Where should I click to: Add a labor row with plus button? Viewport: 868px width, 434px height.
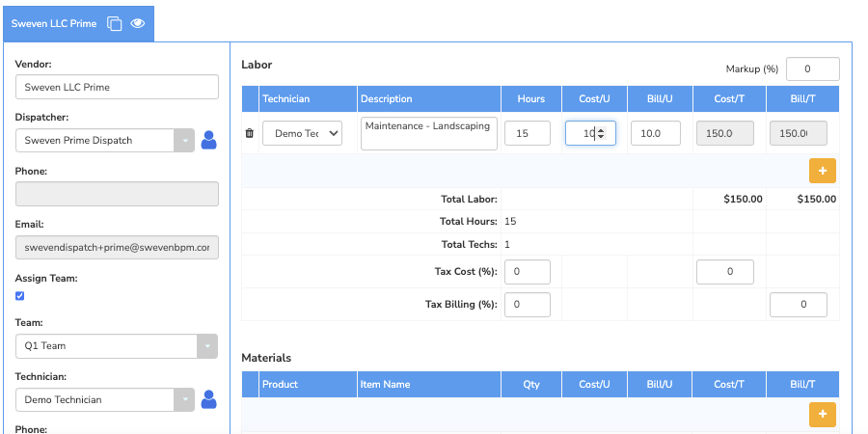point(822,171)
